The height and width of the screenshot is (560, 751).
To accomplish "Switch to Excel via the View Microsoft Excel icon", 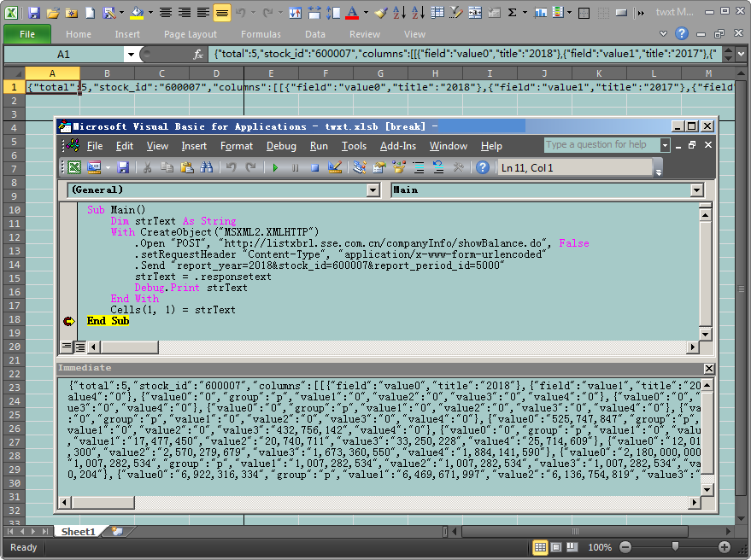I will click(x=74, y=168).
